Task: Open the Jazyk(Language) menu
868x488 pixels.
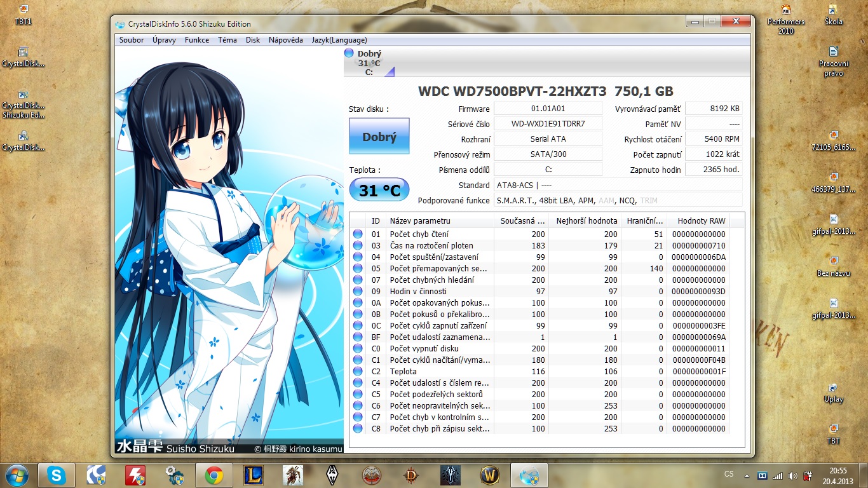Action: coord(339,40)
